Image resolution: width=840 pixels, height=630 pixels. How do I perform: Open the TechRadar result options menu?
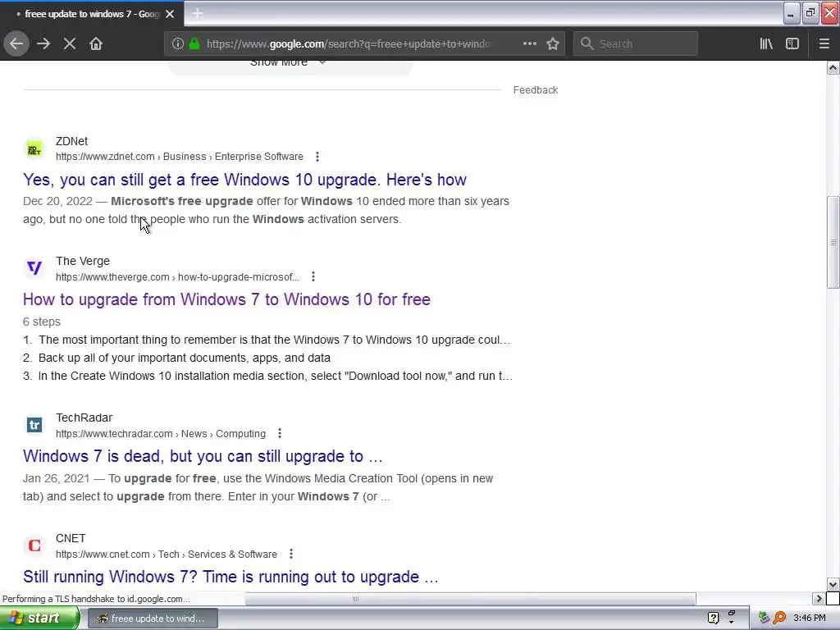tap(280, 433)
